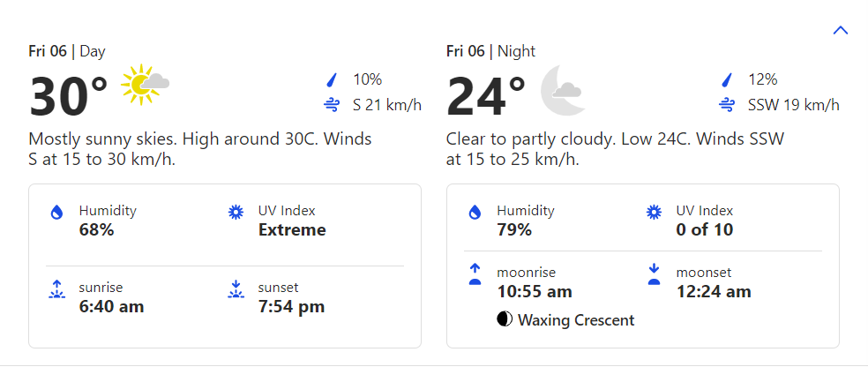Click the mostly sunny weather icon
This screenshot has height=367, width=868.
pyautogui.click(x=146, y=85)
